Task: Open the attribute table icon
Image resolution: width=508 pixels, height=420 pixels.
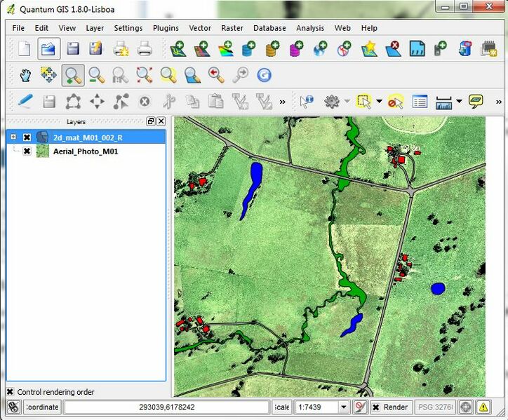Action: [420, 102]
